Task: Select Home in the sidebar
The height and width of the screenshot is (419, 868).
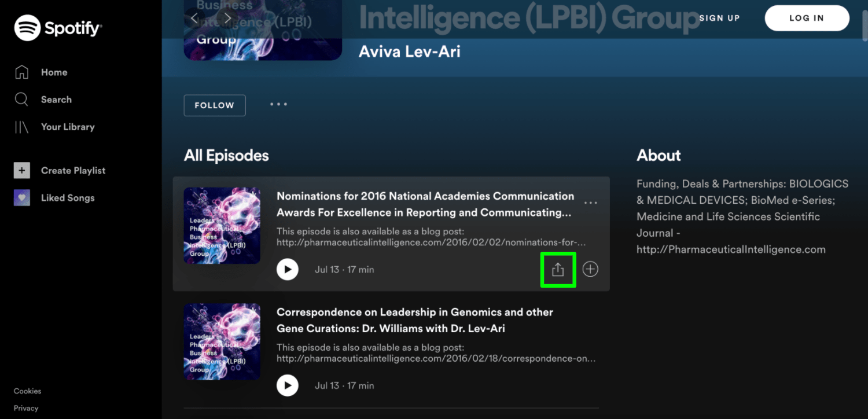Action: pos(54,72)
